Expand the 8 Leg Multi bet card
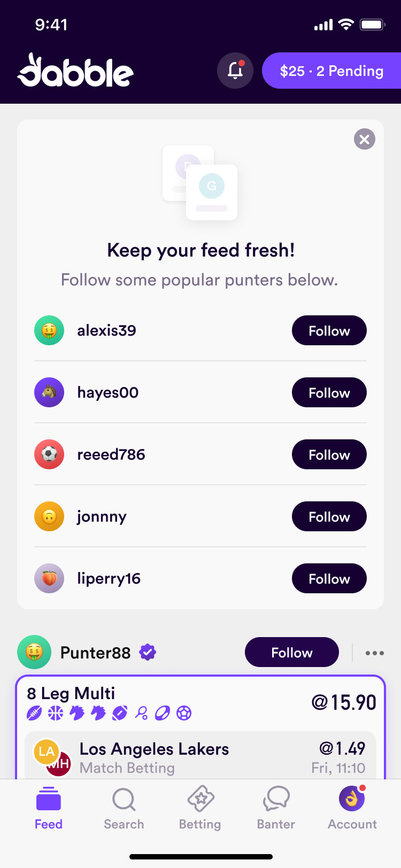Image resolution: width=401 pixels, height=868 pixels. coord(200,701)
